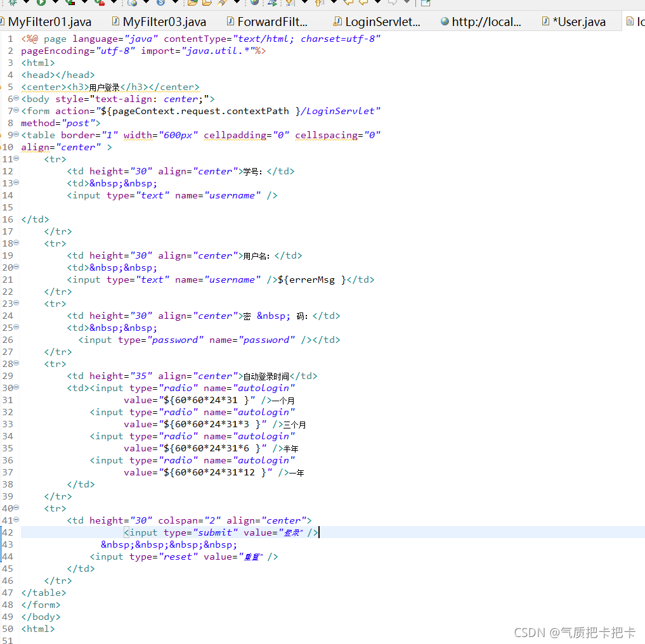Click the '用户登录' heading text on line 5
645x644 pixels.
[105, 87]
